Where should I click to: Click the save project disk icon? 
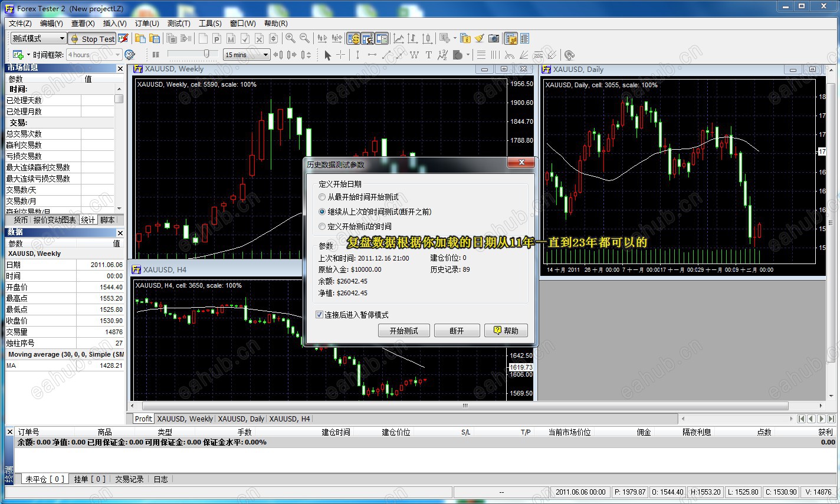155,38
